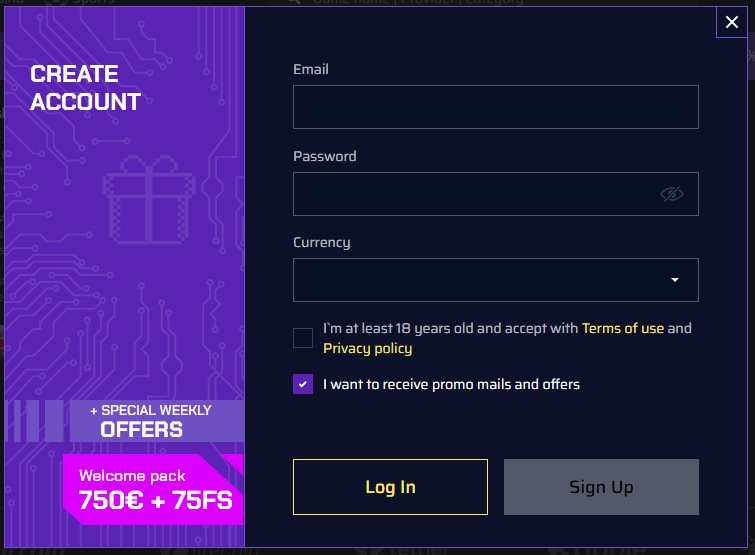The width and height of the screenshot is (755, 555).
Task: Click the Special Weekly Offers banner
Action: tap(156, 421)
